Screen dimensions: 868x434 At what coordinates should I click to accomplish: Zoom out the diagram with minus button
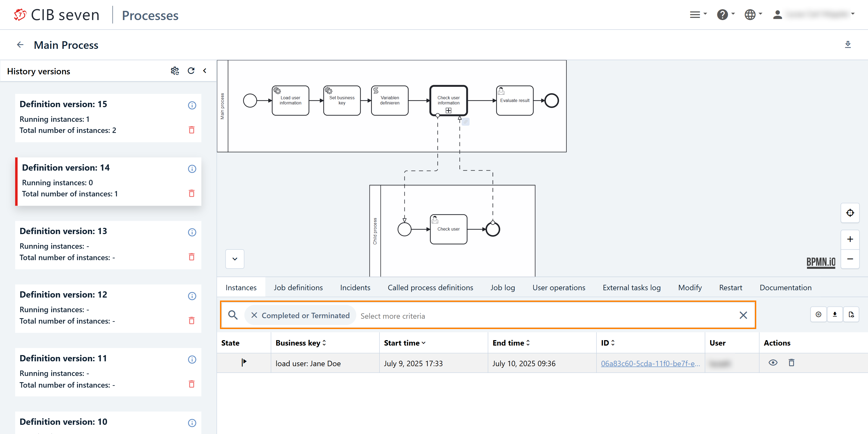(850, 259)
